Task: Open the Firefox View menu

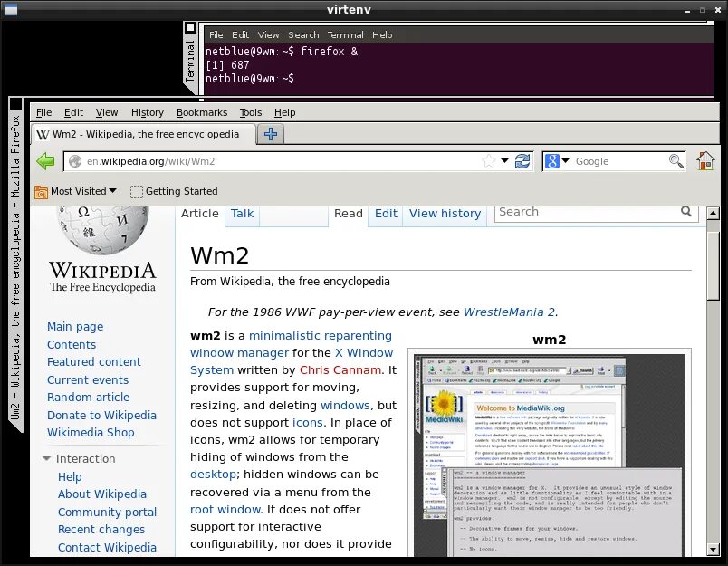Action: click(107, 112)
